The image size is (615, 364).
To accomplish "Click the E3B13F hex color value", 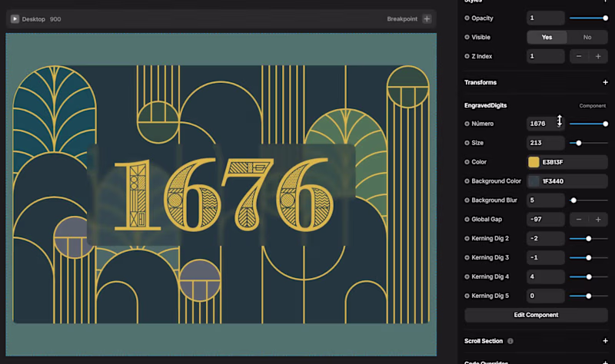I will click(552, 162).
